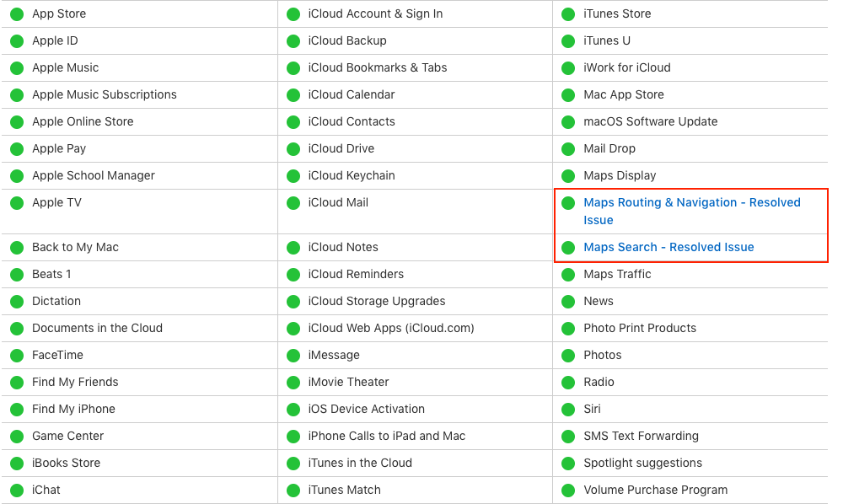Click status dot for iCloud Mail

[x=293, y=203]
